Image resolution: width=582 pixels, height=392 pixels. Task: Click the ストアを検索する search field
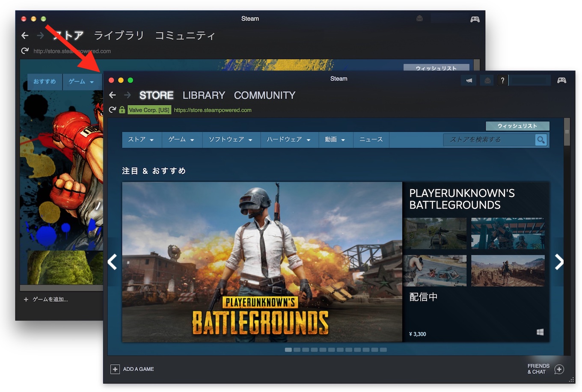[x=489, y=140]
